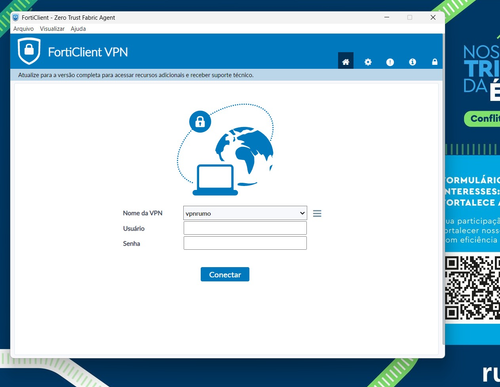Show notifications via exclamation icon

tap(390, 62)
